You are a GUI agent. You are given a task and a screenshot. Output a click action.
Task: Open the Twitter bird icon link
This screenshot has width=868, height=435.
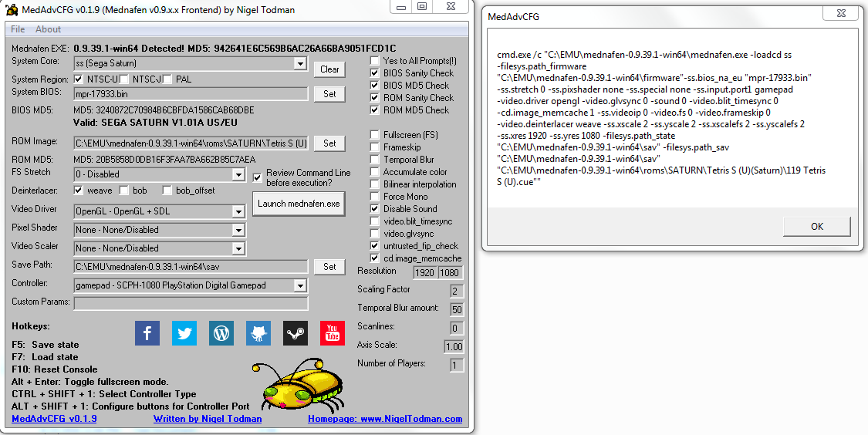(x=184, y=333)
